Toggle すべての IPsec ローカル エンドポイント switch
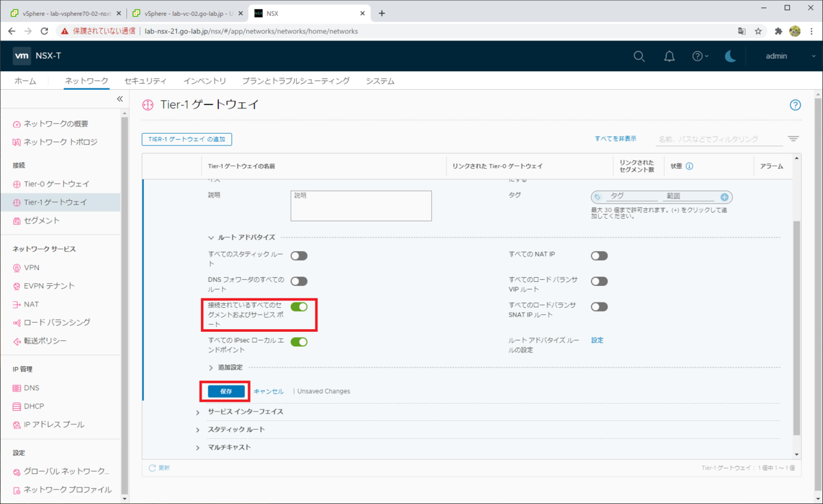The width and height of the screenshot is (823, 504). 299,341
